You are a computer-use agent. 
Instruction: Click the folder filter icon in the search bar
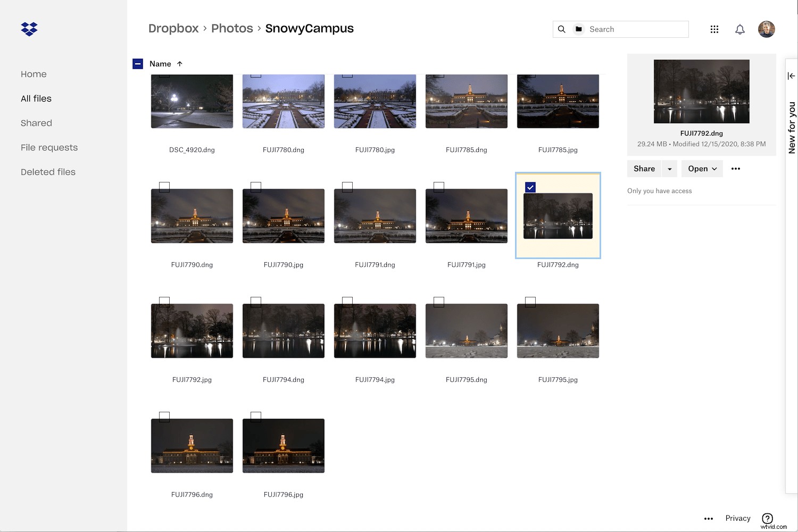(x=578, y=29)
